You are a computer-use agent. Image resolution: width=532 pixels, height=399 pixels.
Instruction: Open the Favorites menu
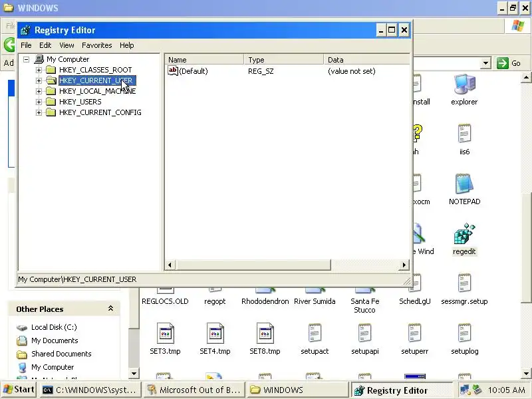point(96,45)
